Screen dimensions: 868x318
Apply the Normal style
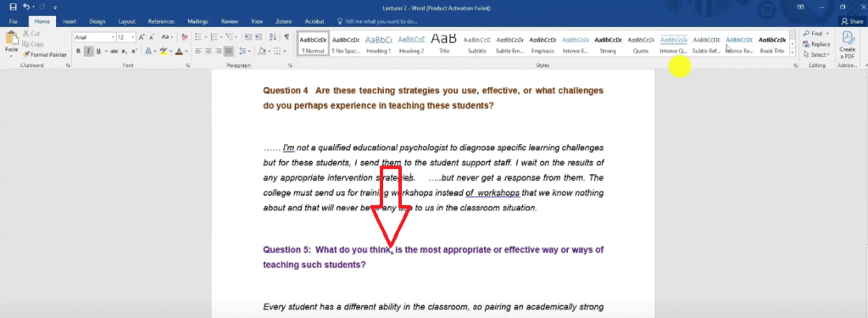coord(313,44)
